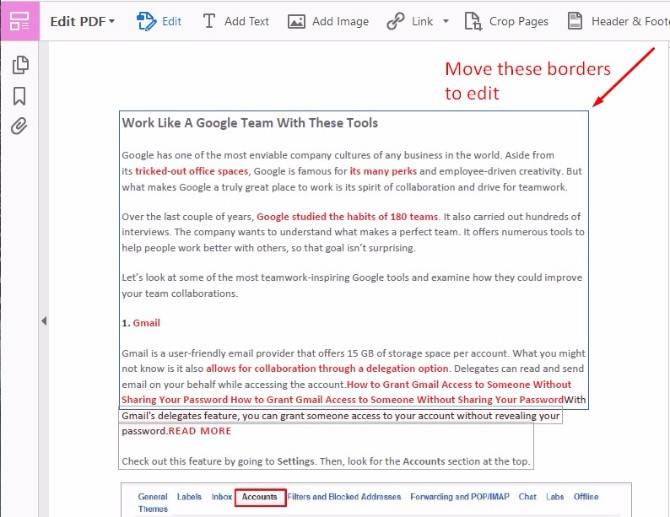
Task: Choose Crop Pages in the toolbar
Action: [518, 21]
